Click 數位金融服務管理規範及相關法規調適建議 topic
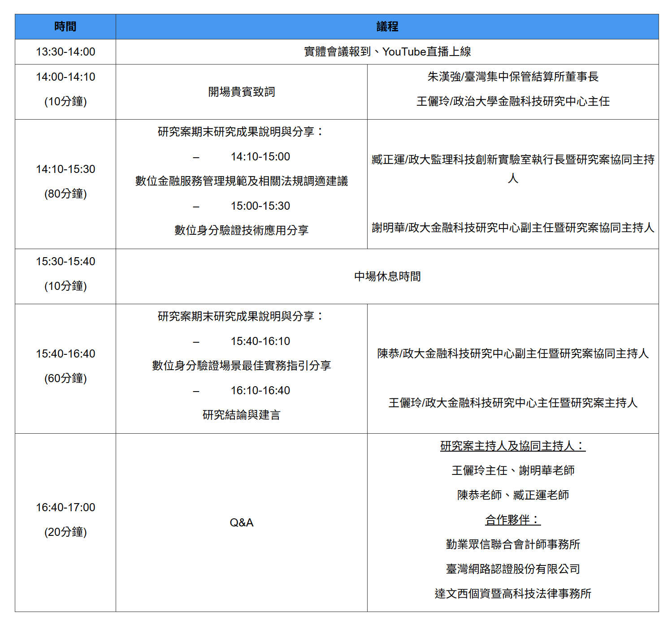Screen dimensions: 672x625 pyautogui.click(x=241, y=181)
